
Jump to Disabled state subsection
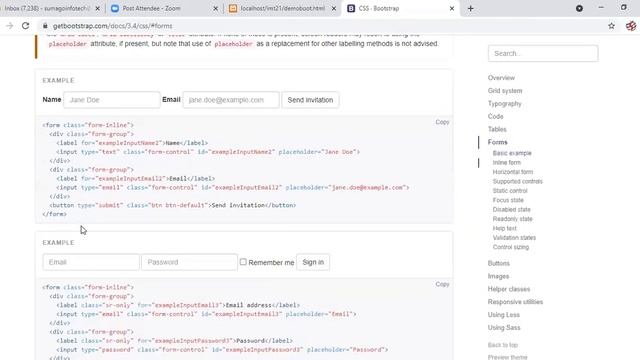coord(511,209)
